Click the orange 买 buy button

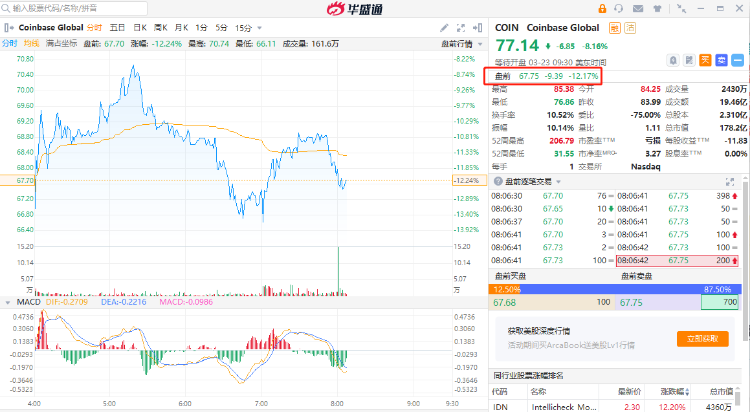(705, 60)
